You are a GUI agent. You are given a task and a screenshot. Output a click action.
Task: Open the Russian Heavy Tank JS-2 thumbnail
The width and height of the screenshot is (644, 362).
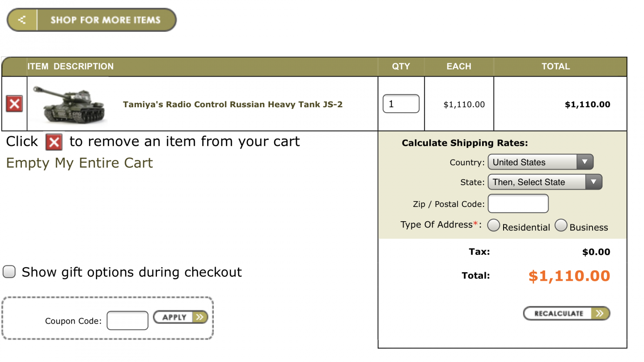point(69,104)
